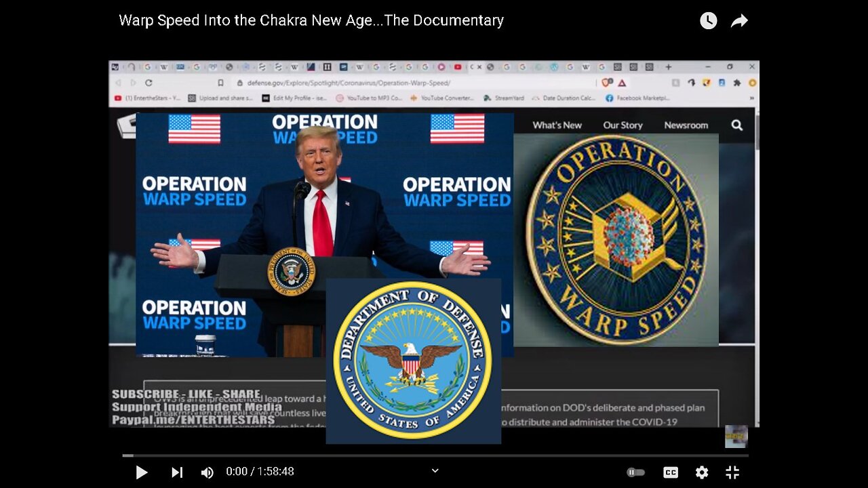Click the defense.gov address bar URL
The height and width of the screenshot is (488, 868).
click(x=347, y=83)
